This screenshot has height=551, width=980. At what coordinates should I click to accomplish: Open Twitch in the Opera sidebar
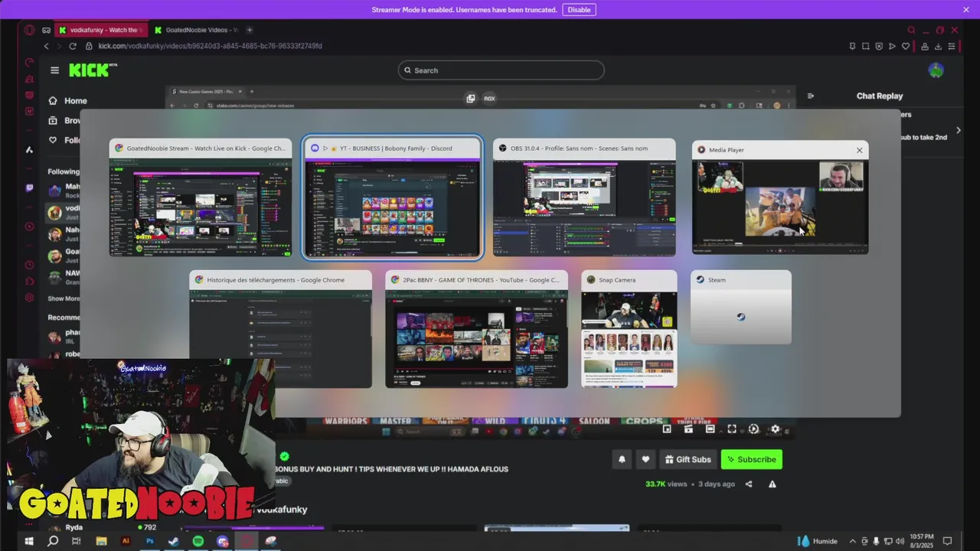click(x=29, y=187)
